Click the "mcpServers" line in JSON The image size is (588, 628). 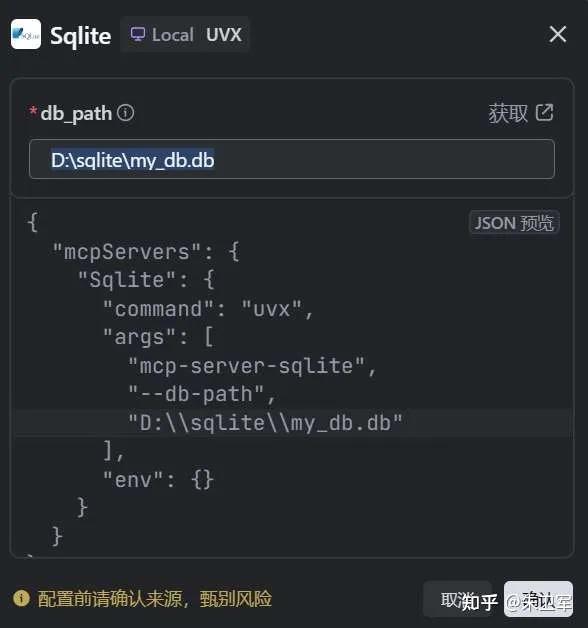click(146, 252)
